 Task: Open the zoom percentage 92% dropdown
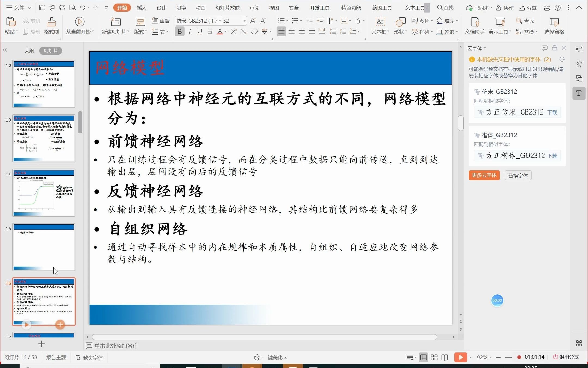(490, 357)
